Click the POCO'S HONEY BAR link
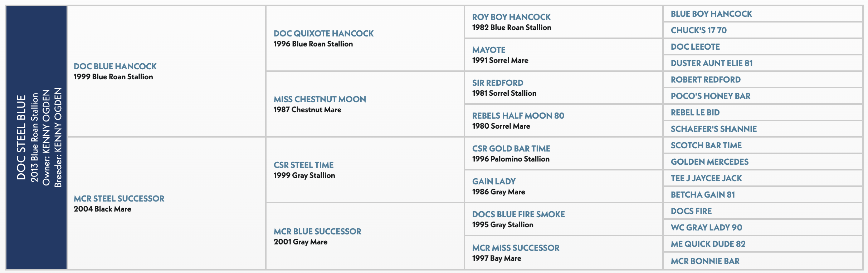868x273 pixels. [x=710, y=96]
